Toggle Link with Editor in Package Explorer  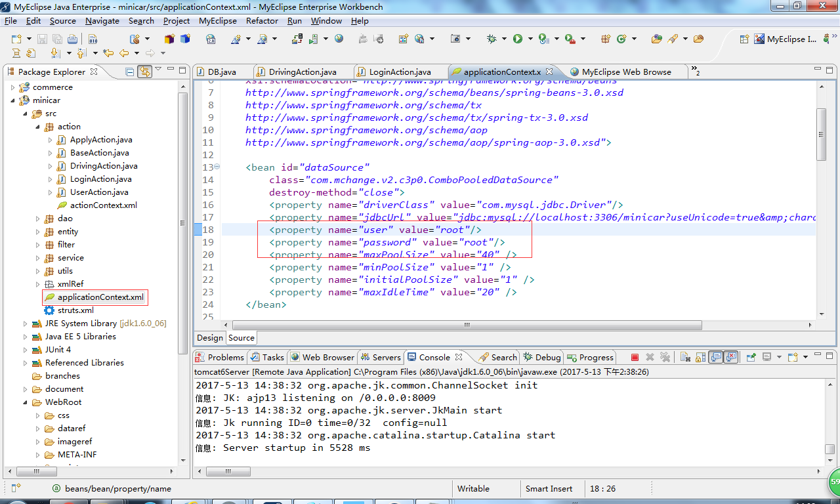coord(144,72)
